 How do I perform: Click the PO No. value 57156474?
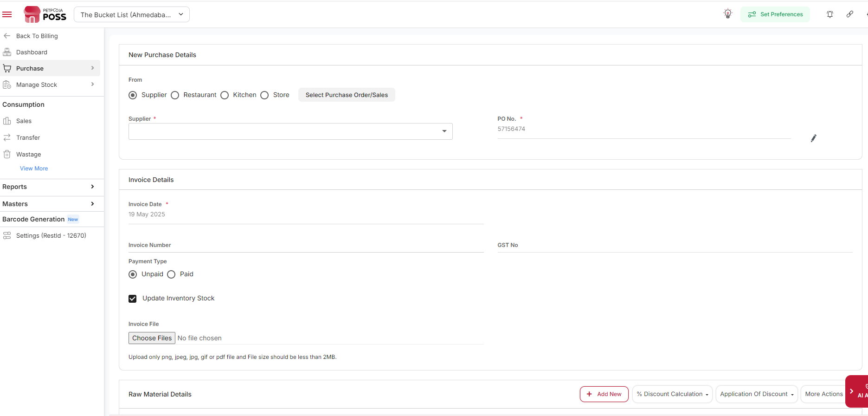tap(511, 129)
